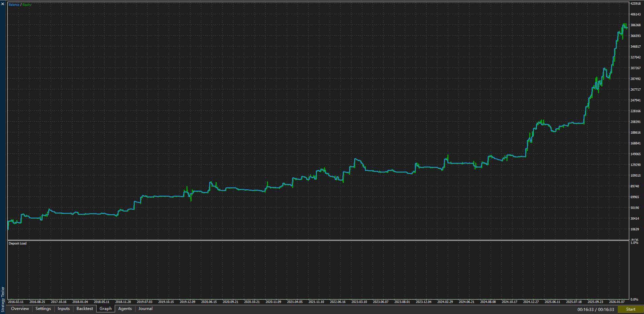Click the 00:16:33 / 00:16:33 timer

click(x=596, y=310)
